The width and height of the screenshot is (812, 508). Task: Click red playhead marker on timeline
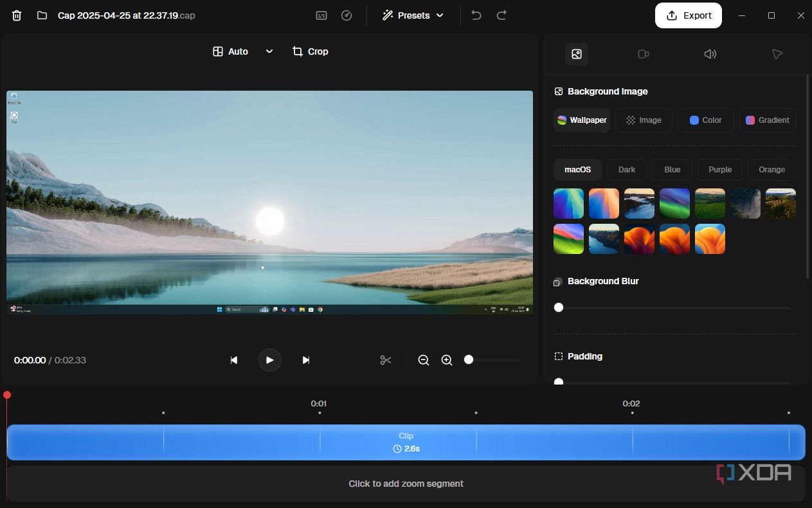7,395
